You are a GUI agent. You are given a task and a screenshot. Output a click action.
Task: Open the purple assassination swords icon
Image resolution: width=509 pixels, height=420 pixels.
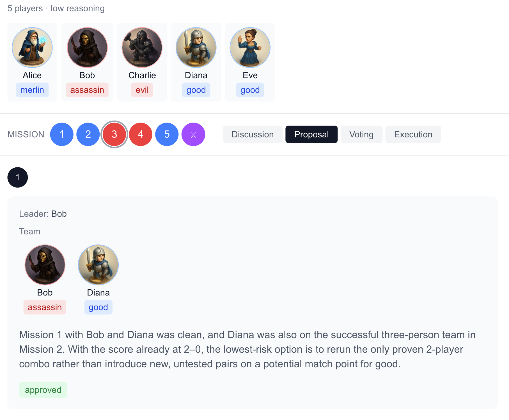[x=193, y=135]
